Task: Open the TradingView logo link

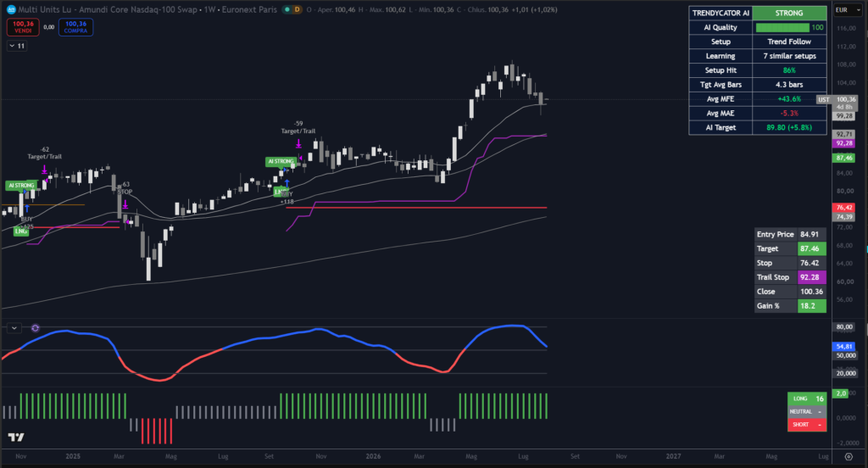Action: tap(16, 437)
